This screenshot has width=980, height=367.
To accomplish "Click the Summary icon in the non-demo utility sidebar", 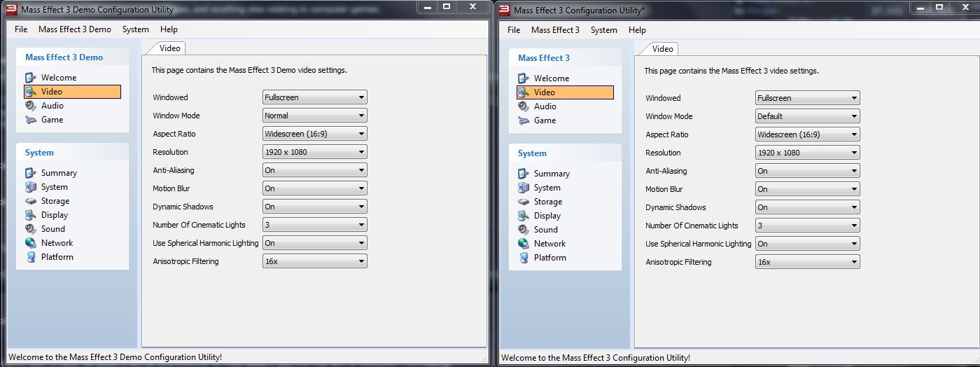I will tap(524, 174).
